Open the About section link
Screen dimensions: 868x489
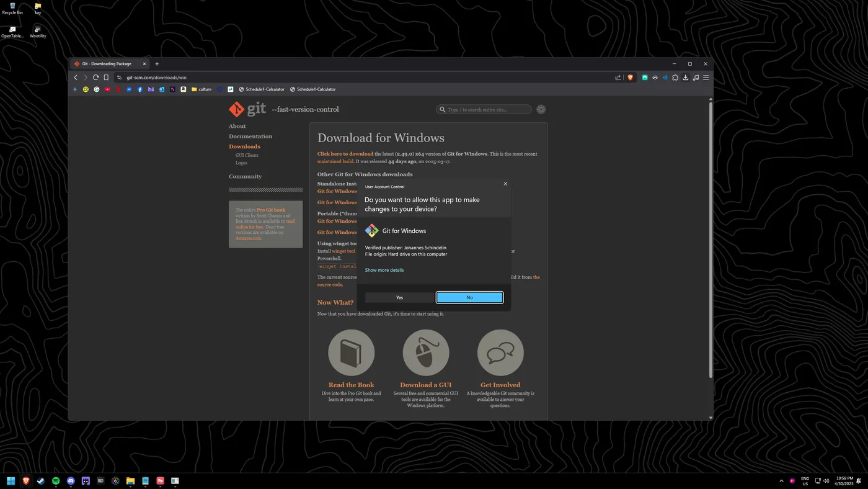click(x=237, y=126)
